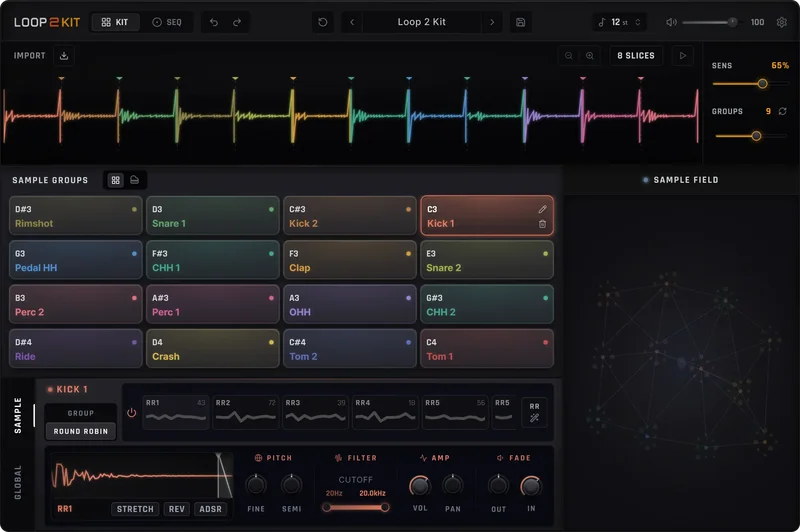Edit Kick 1 with pencil icon
The width and height of the screenshot is (800, 532).
pyautogui.click(x=542, y=209)
